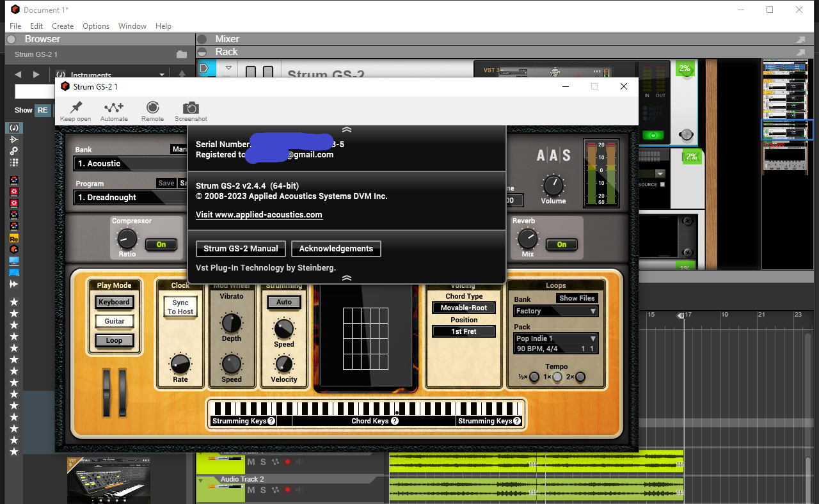Collapse the about panel using top chevron
Screen dimensions: 819x504
pyautogui.click(x=347, y=130)
